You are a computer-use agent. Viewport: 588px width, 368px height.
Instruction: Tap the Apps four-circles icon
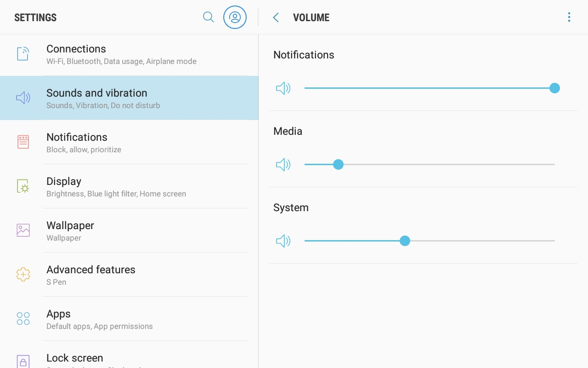23,318
